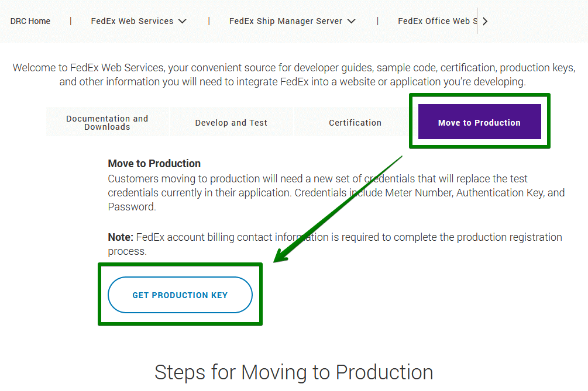The image size is (588, 391).
Task: Expand FedEx Web Services chevron
Action: tap(182, 21)
